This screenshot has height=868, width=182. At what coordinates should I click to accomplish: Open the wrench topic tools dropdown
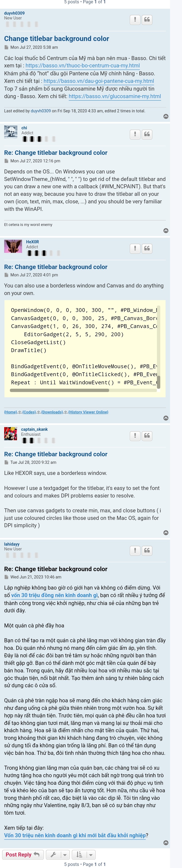[58, 855]
